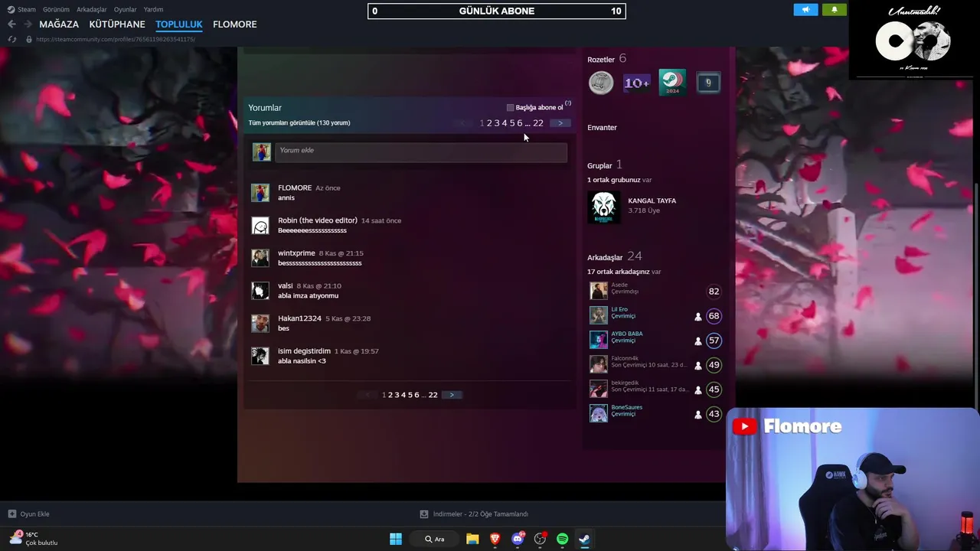Open the Arkadaşlar menu in the menu bar
This screenshot has width=980, height=551.
[92, 9]
